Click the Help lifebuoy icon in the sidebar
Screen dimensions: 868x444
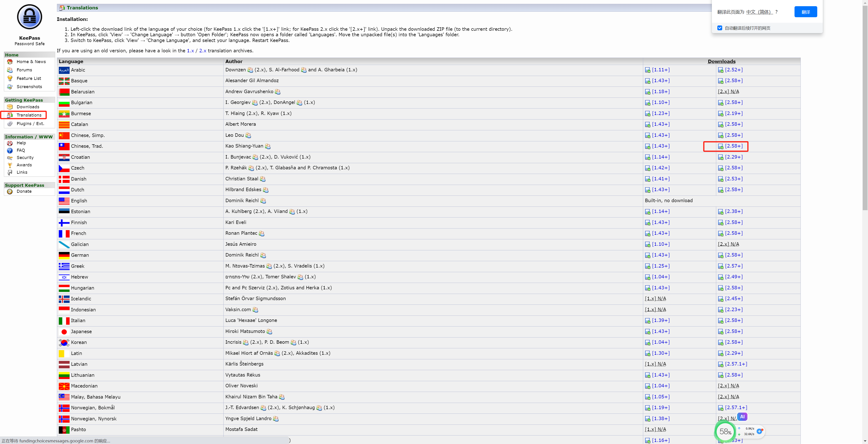tap(10, 143)
